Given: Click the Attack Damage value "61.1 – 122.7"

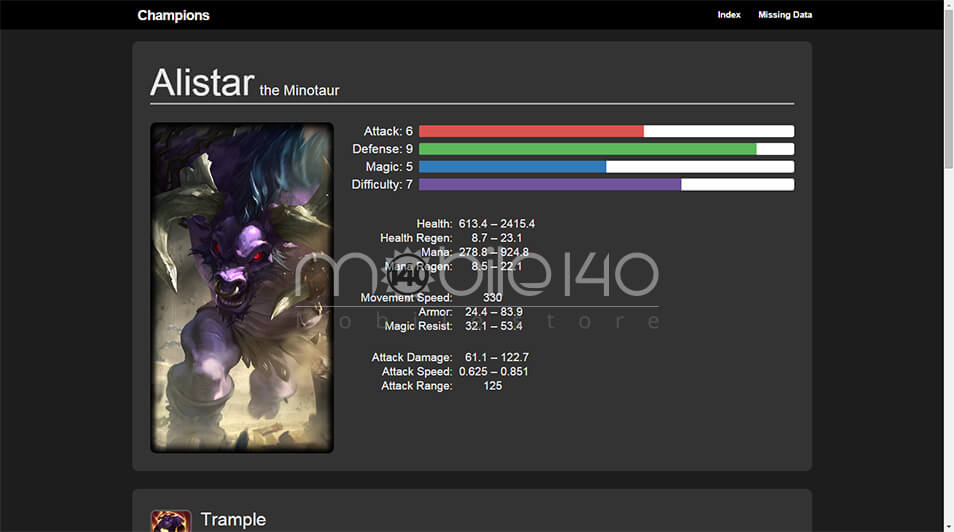Looking at the screenshot, I should (496, 357).
